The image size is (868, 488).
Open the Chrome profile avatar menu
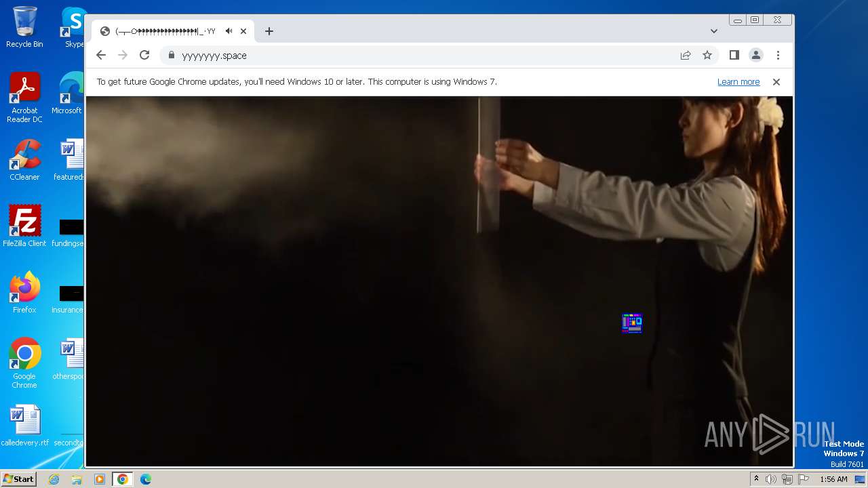(756, 56)
